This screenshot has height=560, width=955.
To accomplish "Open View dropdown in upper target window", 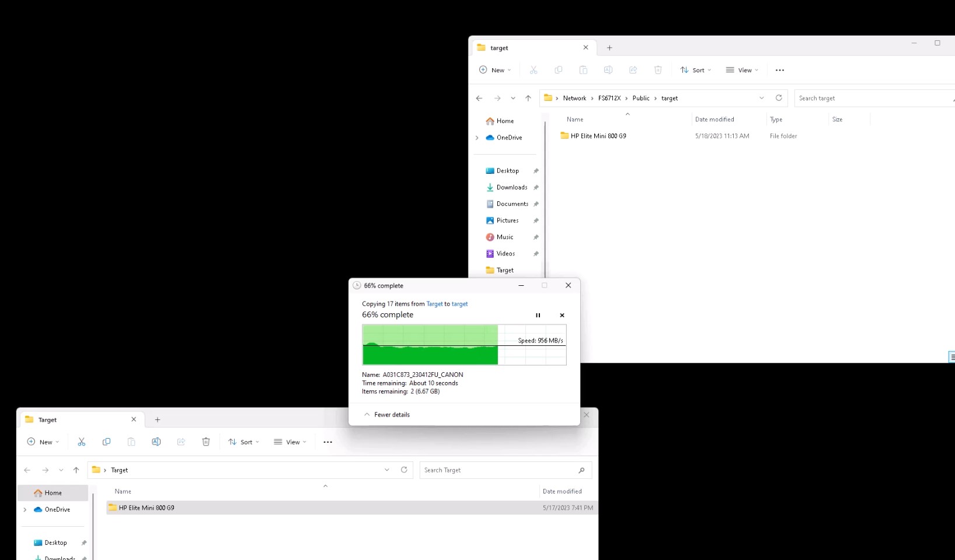I will (742, 70).
